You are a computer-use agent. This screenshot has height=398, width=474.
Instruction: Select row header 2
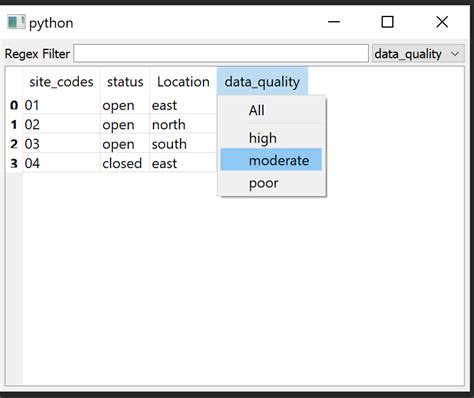coord(14,144)
